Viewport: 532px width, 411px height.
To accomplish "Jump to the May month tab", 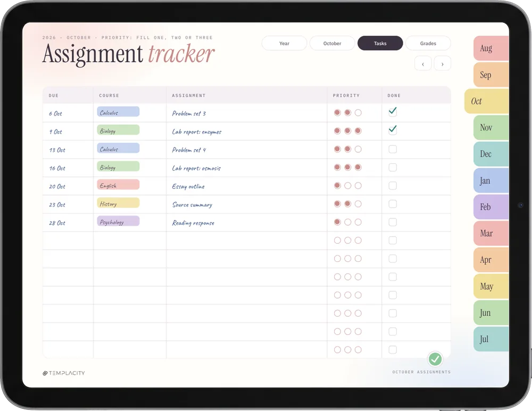I will [491, 286].
